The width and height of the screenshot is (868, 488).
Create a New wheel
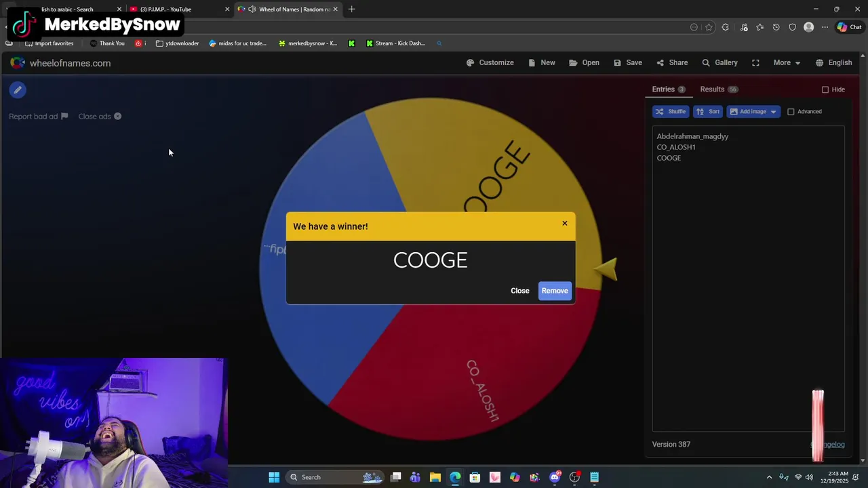[x=541, y=63]
